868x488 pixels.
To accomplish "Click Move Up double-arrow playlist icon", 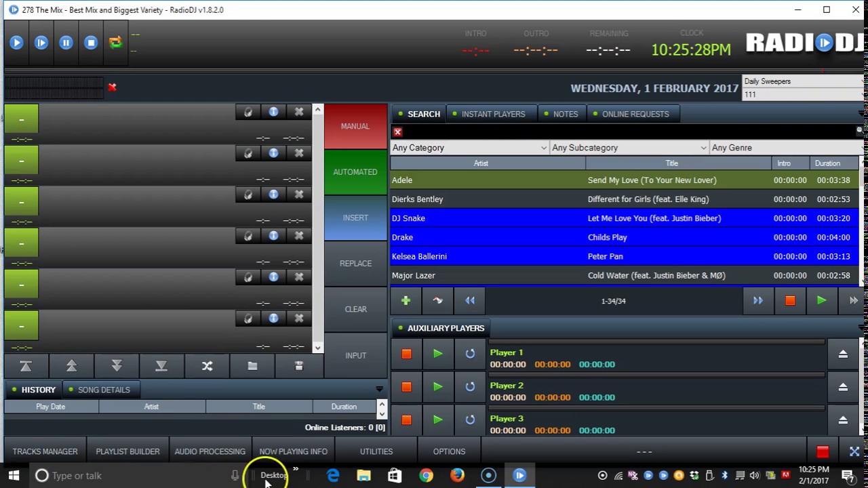I will click(x=71, y=366).
